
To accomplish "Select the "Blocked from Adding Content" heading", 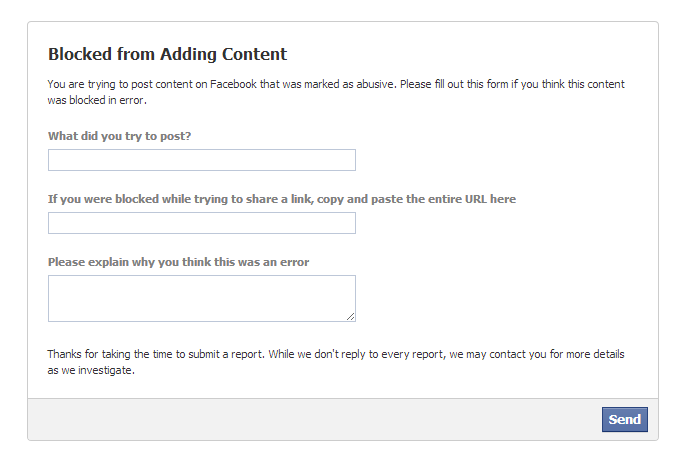I will (x=167, y=54).
